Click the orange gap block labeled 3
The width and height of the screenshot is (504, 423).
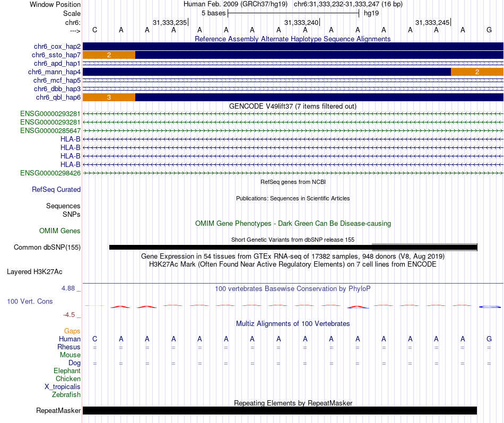click(x=109, y=98)
